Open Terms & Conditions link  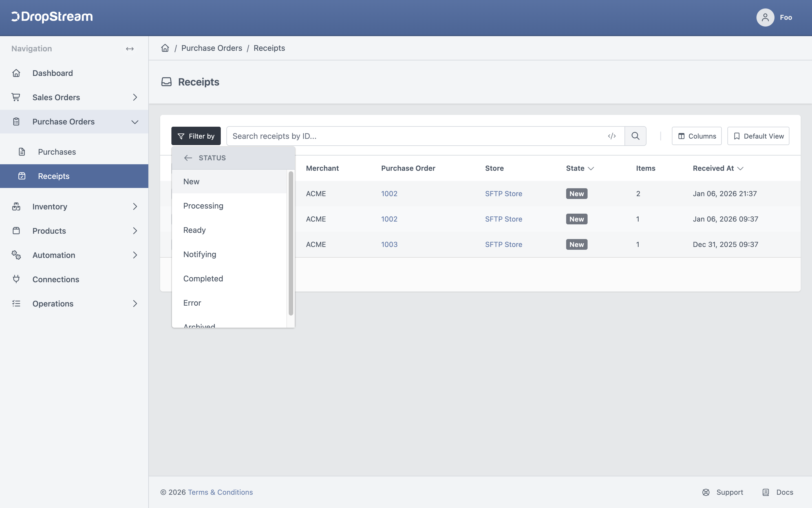point(220,492)
